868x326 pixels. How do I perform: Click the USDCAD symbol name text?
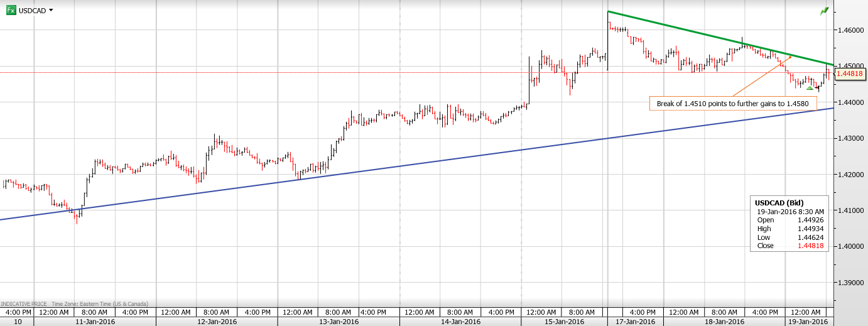[x=33, y=11]
